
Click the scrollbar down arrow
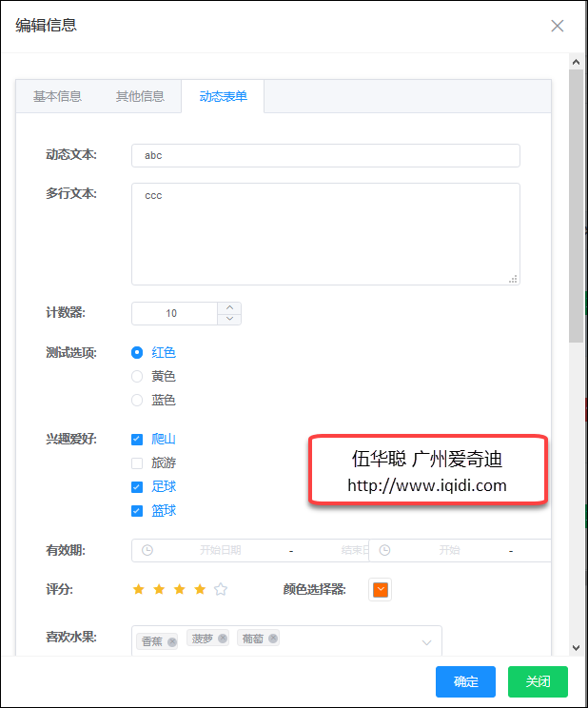pos(576,647)
